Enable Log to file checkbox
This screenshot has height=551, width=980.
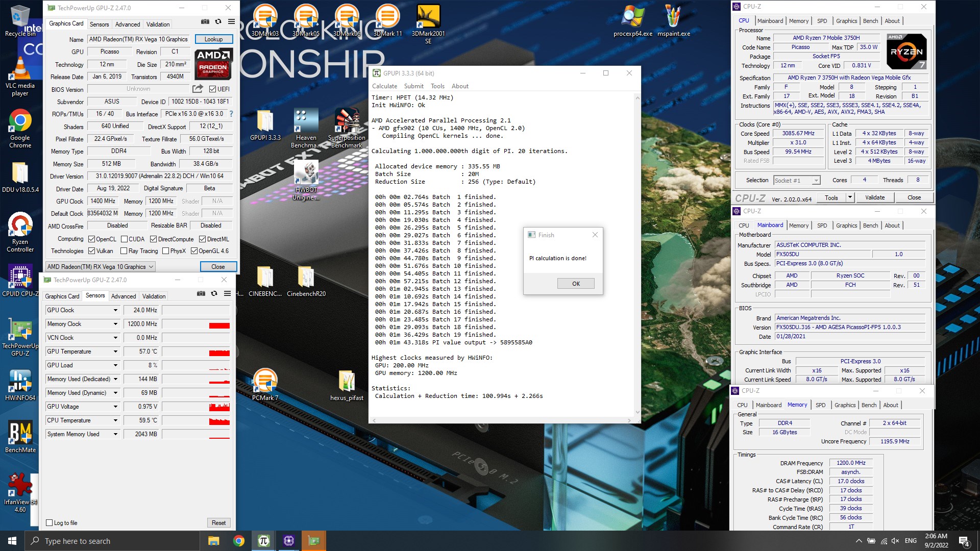click(x=50, y=522)
